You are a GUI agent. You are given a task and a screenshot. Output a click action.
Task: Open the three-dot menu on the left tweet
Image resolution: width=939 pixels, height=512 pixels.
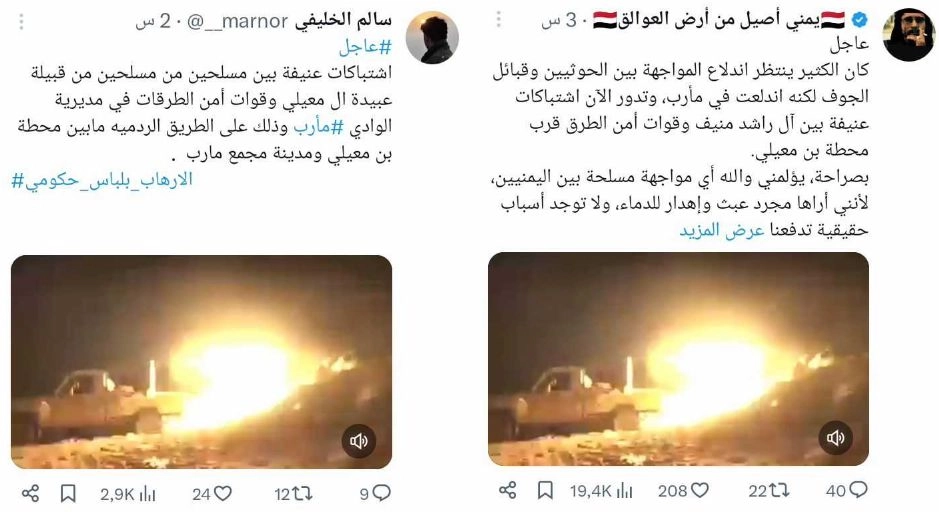(22, 22)
